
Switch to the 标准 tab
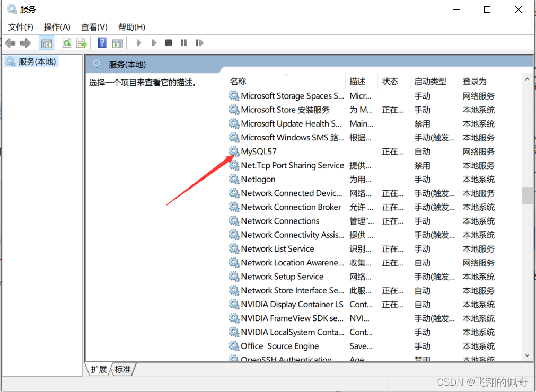coord(123,369)
